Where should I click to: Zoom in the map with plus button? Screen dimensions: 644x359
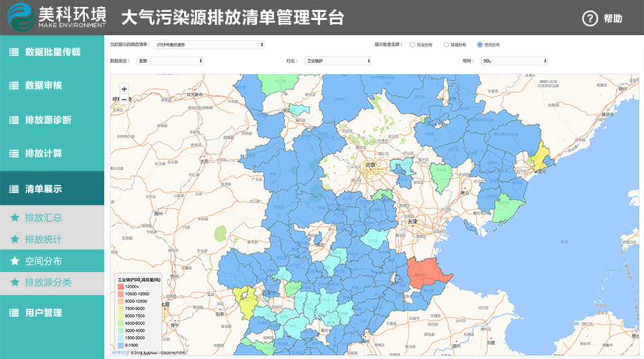pyautogui.click(x=124, y=89)
